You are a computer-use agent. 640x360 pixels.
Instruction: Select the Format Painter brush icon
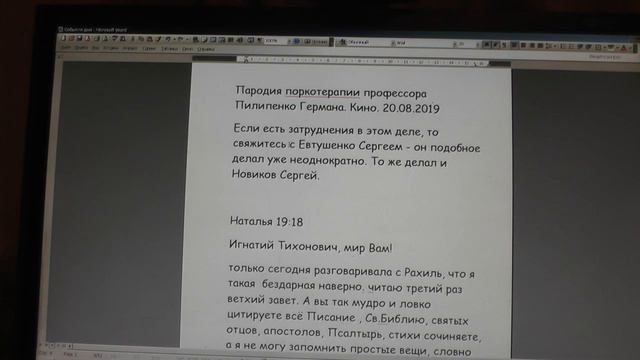tap(159, 39)
